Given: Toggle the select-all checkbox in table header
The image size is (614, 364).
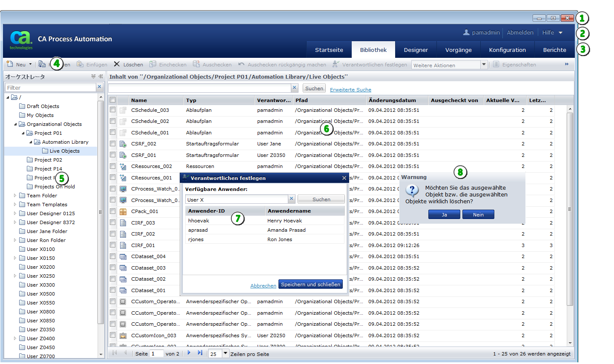Looking at the screenshot, I should point(113,100).
